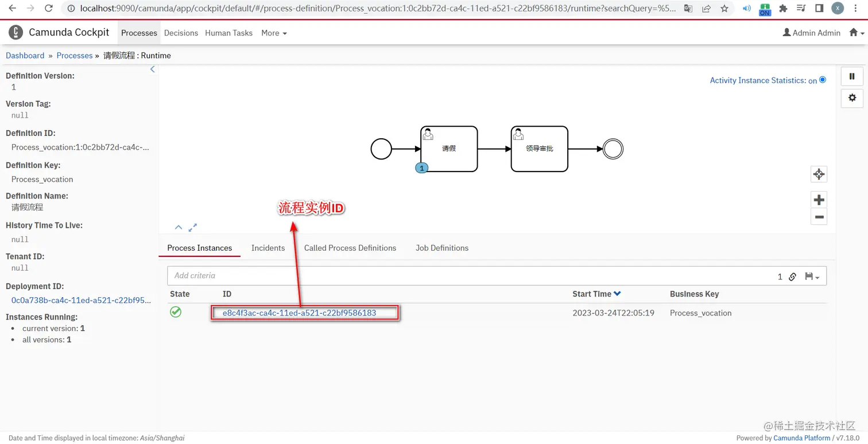
Task: Collapse the table panel with up chevron
Action: pos(179,228)
